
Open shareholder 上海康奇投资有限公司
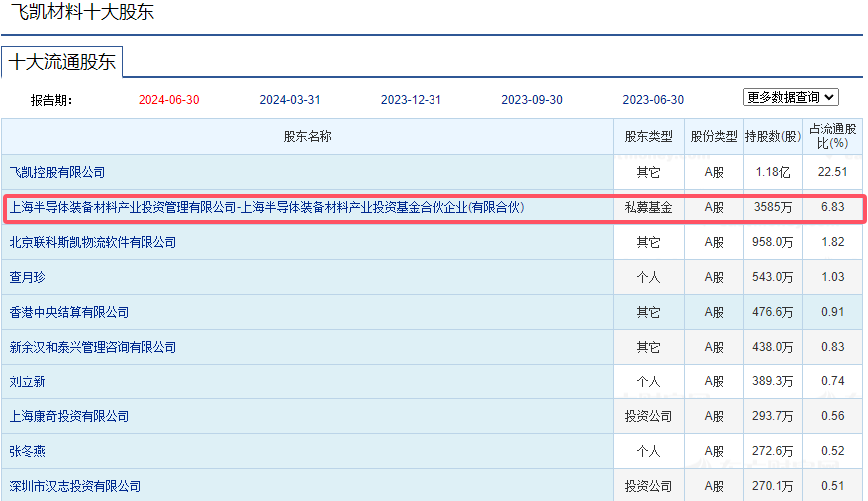(x=69, y=416)
